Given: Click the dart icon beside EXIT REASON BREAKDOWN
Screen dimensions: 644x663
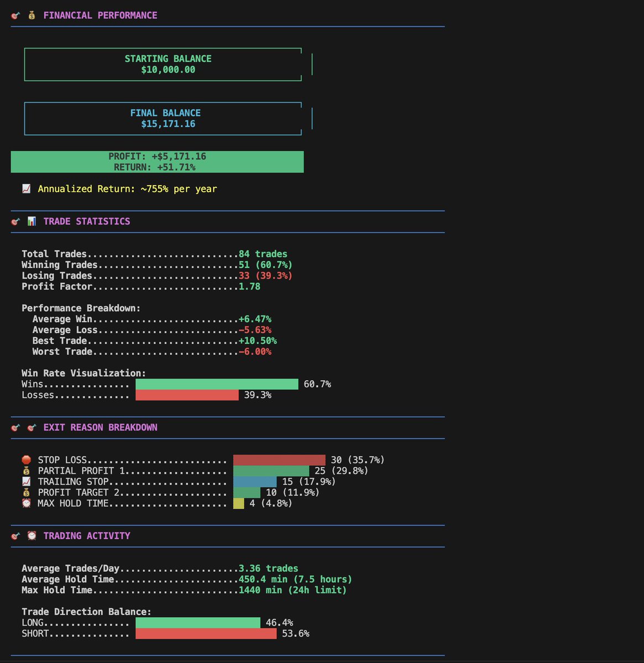Looking at the screenshot, I should [x=15, y=427].
